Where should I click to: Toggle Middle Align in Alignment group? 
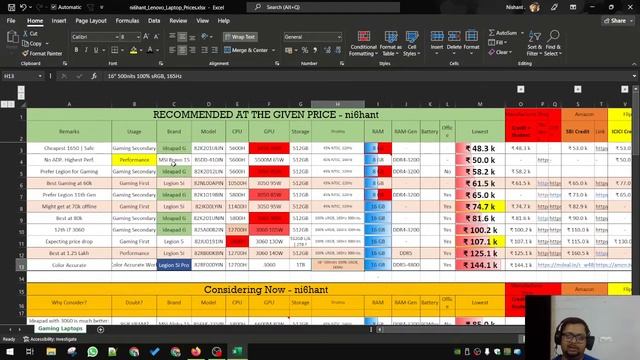(182, 37)
